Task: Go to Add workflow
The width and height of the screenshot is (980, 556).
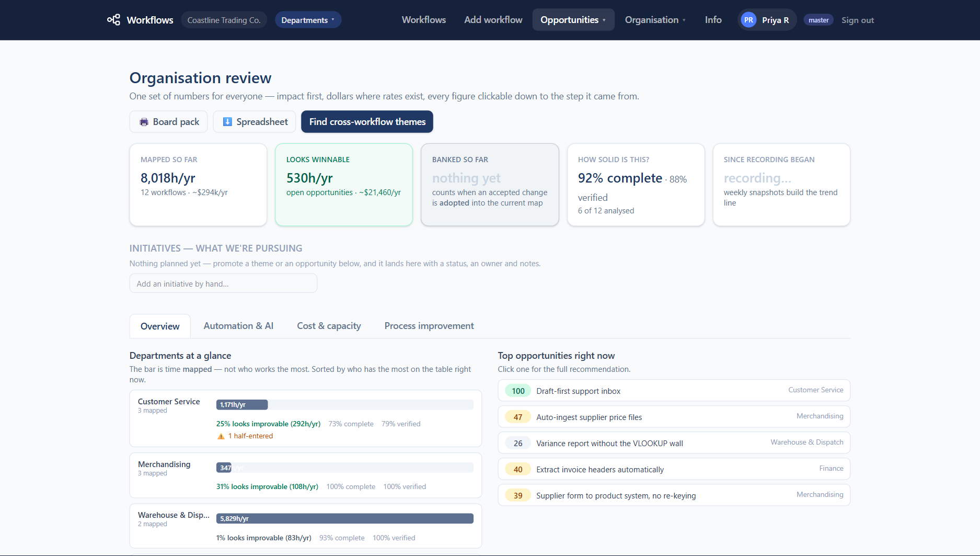Action: pos(493,20)
